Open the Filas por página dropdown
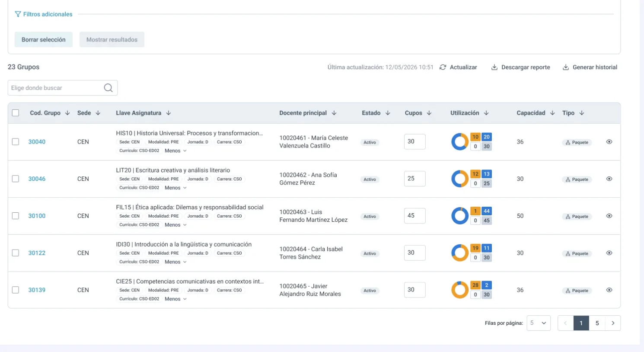 (539, 323)
